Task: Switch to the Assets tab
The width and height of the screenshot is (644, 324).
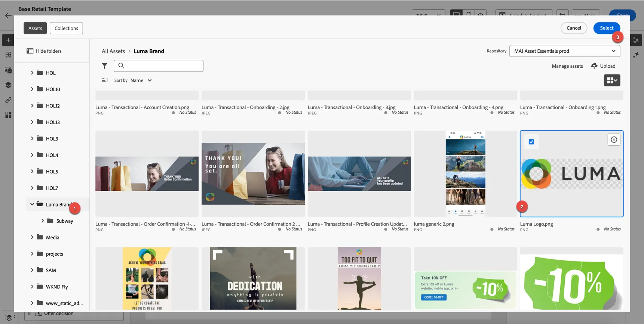Action: tap(35, 28)
